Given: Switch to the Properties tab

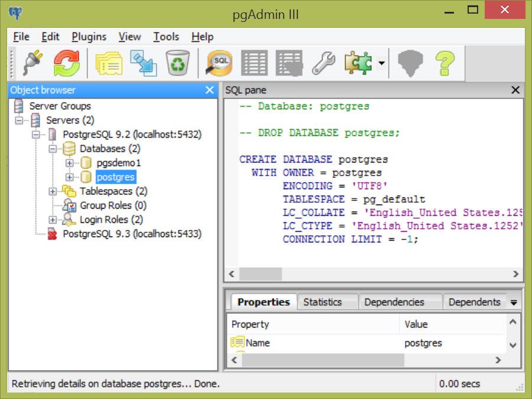Looking at the screenshot, I should tap(264, 302).
